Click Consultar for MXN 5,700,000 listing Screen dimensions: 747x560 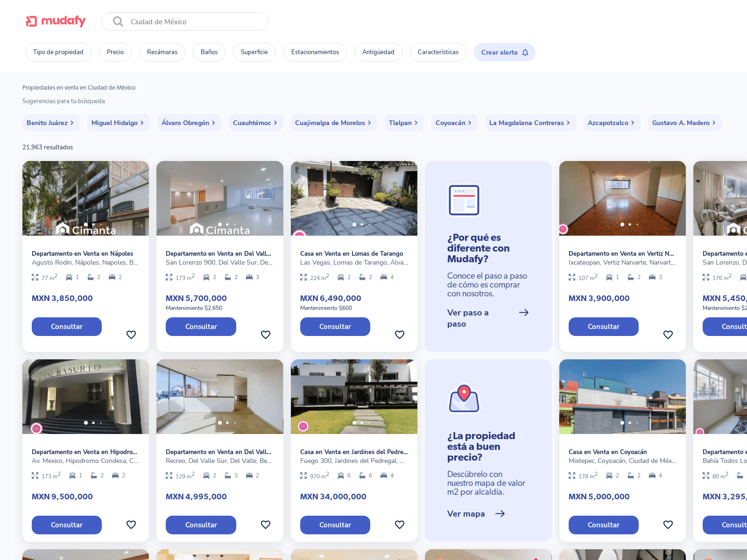click(x=201, y=327)
